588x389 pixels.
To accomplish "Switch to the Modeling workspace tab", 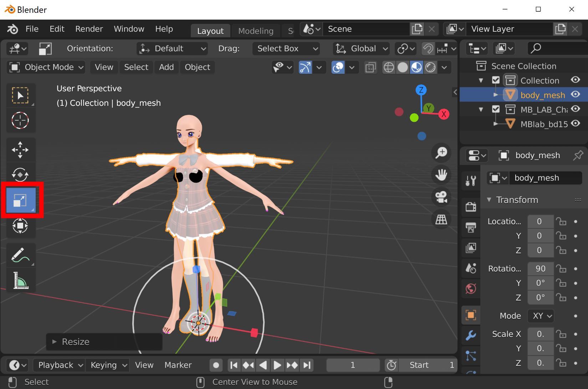I will coord(255,31).
